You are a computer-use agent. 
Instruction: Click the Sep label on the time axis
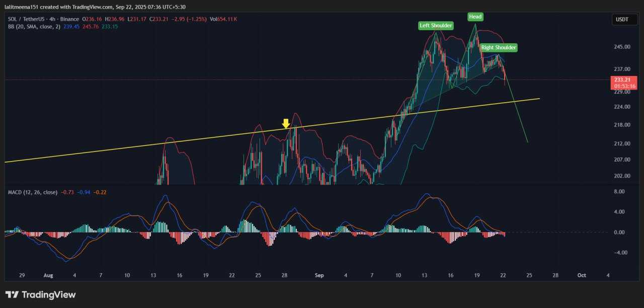coord(318,275)
